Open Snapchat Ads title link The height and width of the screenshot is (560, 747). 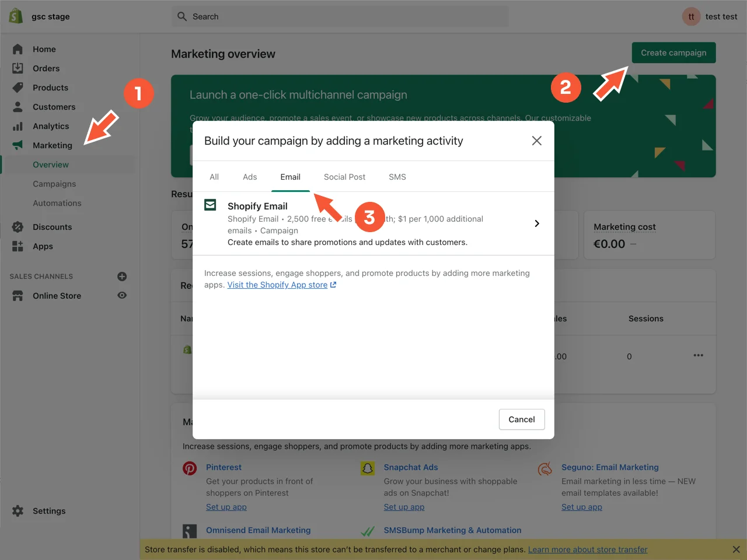pos(411,467)
